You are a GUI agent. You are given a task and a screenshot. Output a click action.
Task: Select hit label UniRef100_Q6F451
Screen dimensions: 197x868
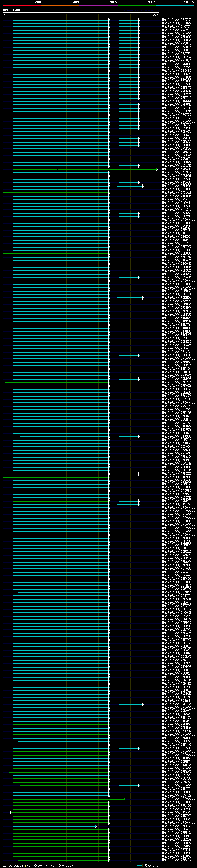177,230
